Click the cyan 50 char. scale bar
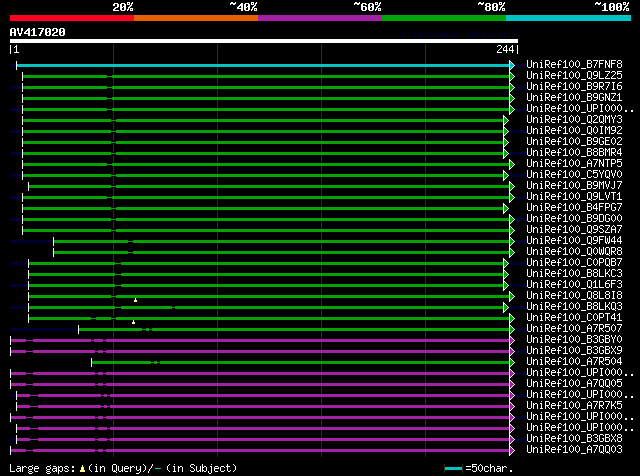The width and height of the screenshot is (640, 476). 454,468
